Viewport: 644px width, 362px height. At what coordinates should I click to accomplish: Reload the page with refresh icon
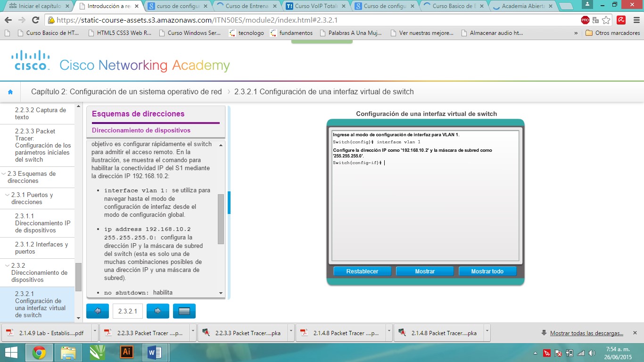pos(35,20)
